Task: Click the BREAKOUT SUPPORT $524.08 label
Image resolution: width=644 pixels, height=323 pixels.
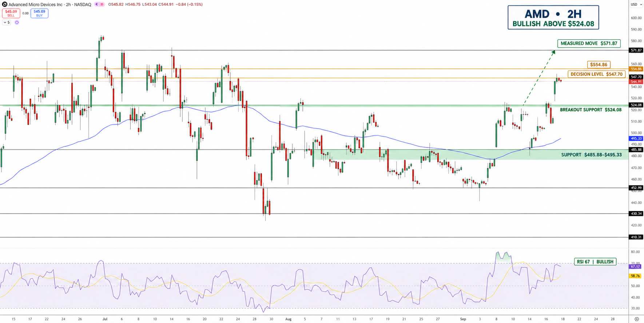Action: coord(591,110)
